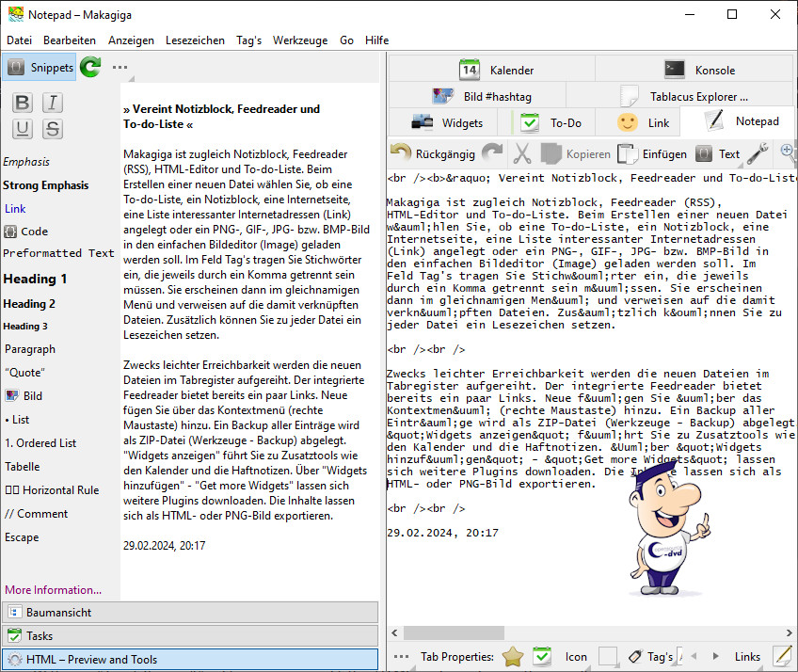Viewport: 798px width, 672px height.
Task: Expand the Tasks panel
Action: (189, 636)
